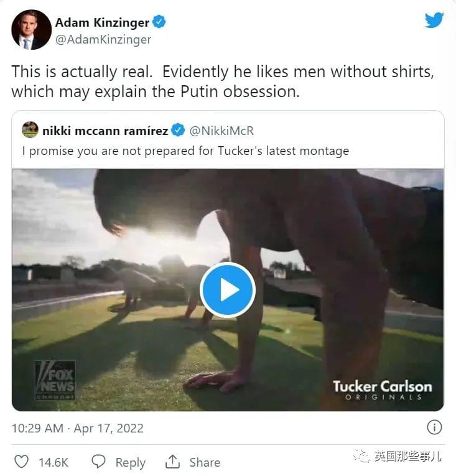Viewport: 456px width, 476px height.
Task: Click the nikki mccann ramírez display name
Action: pos(105,131)
